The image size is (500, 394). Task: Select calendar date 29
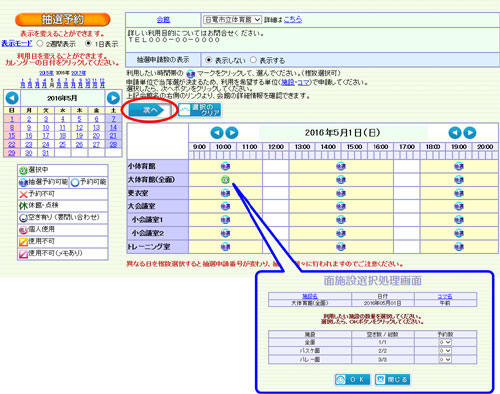tap(12, 153)
